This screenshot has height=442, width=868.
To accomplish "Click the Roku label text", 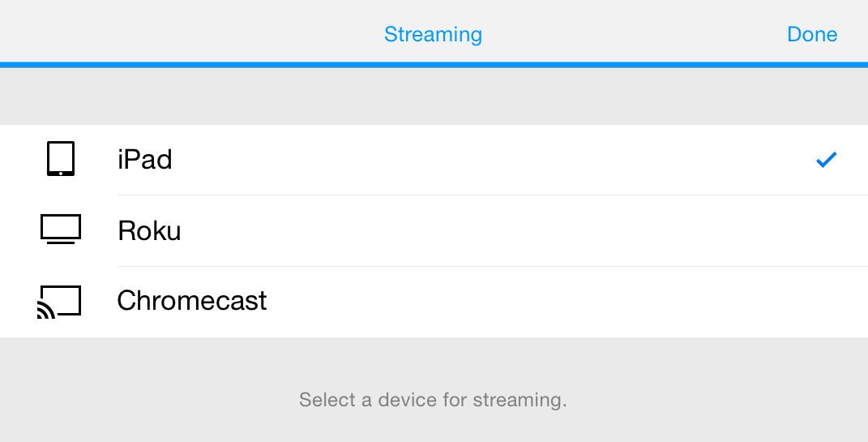I will [149, 230].
